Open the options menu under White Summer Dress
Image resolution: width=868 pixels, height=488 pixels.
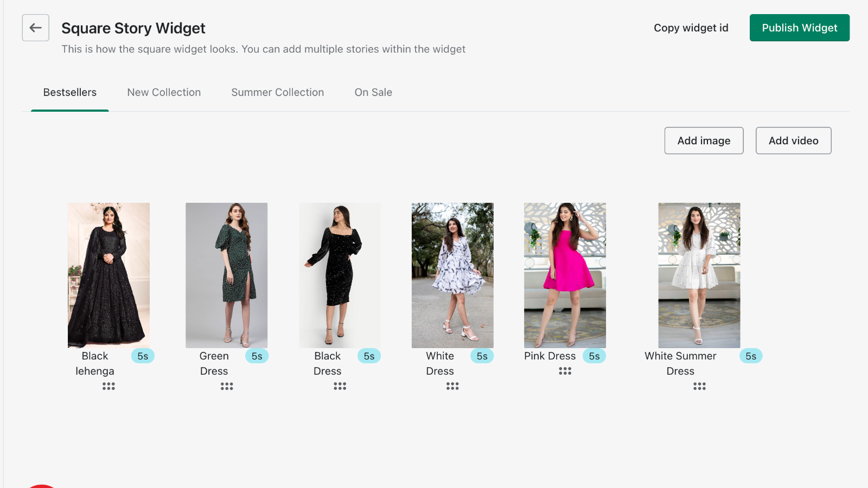[x=699, y=386]
